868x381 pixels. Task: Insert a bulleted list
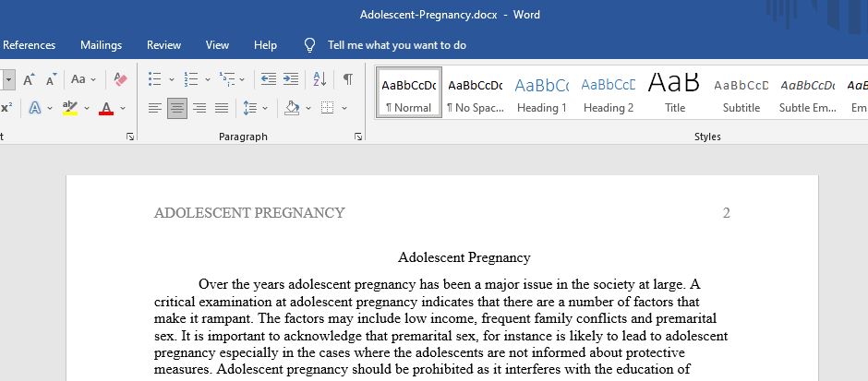click(x=155, y=79)
